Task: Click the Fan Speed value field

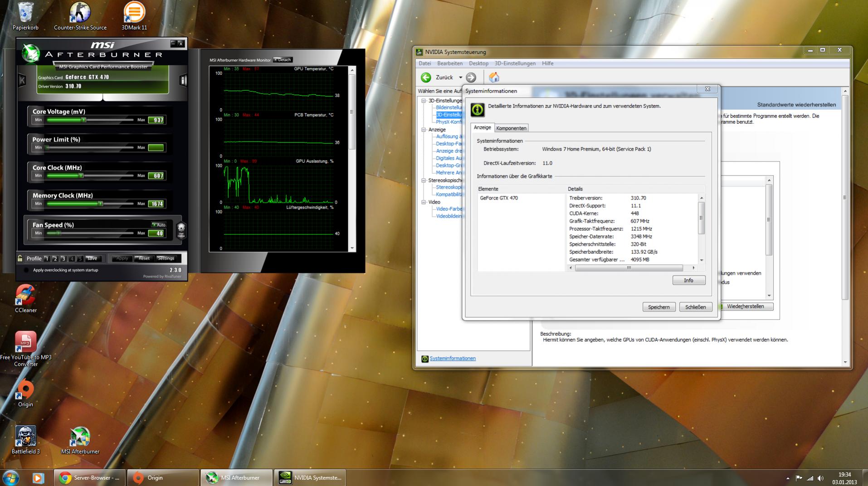Action: (156, 233)
